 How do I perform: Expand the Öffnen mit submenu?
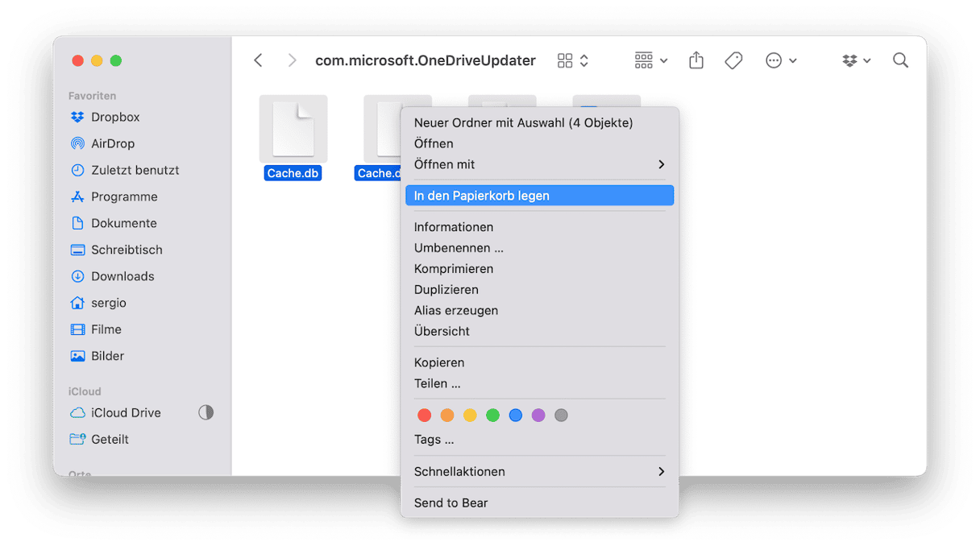coord(540,164)
